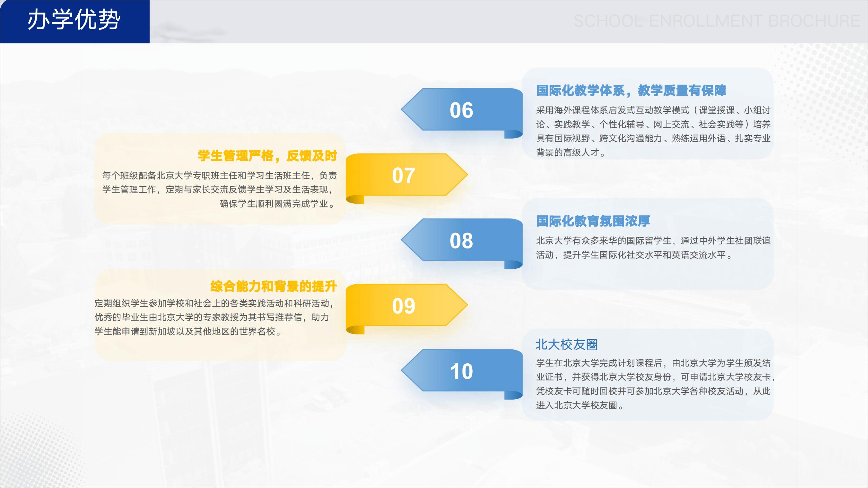Select heading 国际化教育氛围浓厚
The image size is (868, 488).
coord(593,221)
